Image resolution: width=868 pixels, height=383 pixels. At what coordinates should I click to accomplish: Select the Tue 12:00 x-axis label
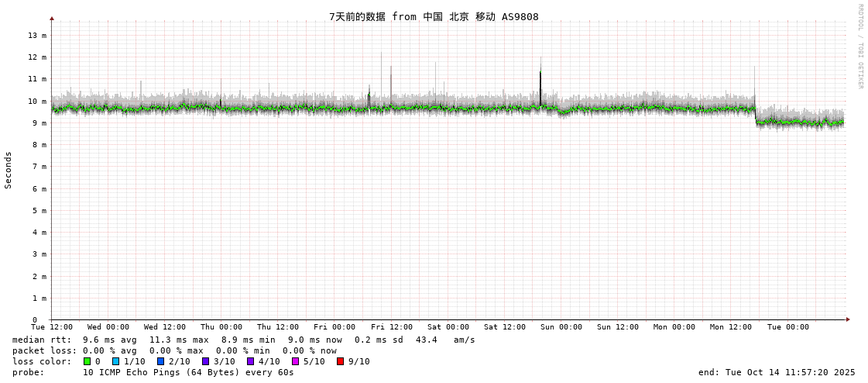[52, 327]
